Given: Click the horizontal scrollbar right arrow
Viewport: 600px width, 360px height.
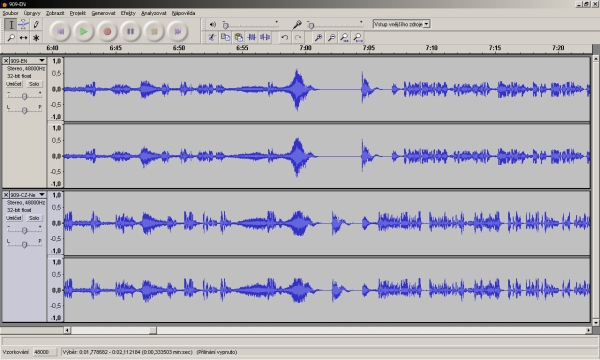Looking at the screenshot, I should pos(588,330).
